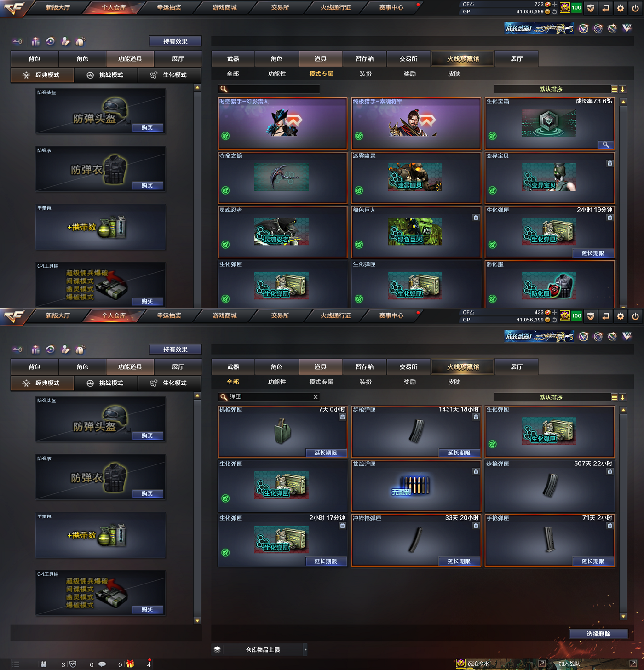
Task: Click the layers icon beside 仓库物品上限
Action: [217, 649]
